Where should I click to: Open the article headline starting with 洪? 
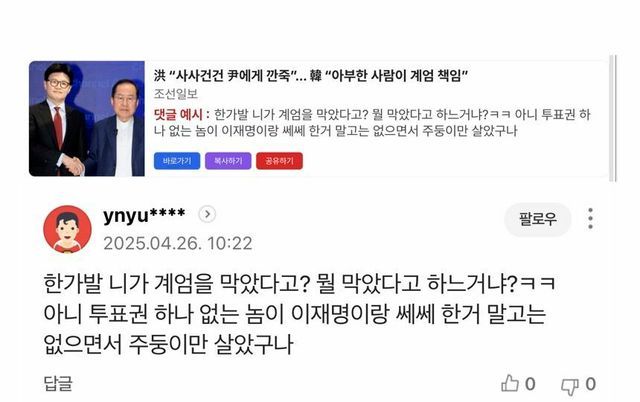(311, 76)
